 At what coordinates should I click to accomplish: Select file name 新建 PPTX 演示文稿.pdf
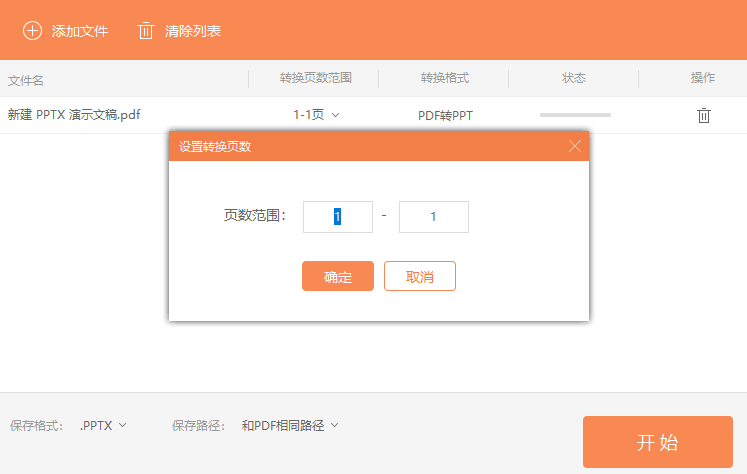[74, 115]
